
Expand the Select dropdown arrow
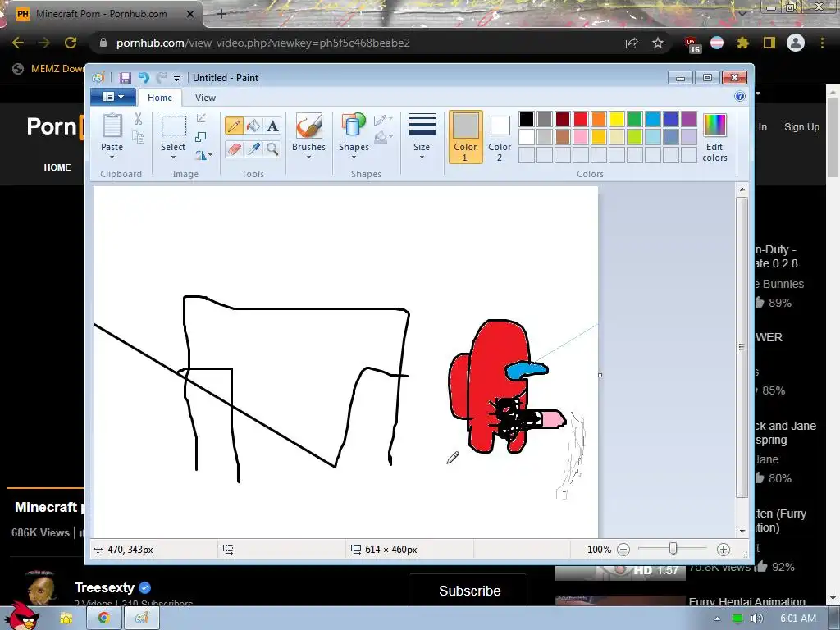pos(173,157)
